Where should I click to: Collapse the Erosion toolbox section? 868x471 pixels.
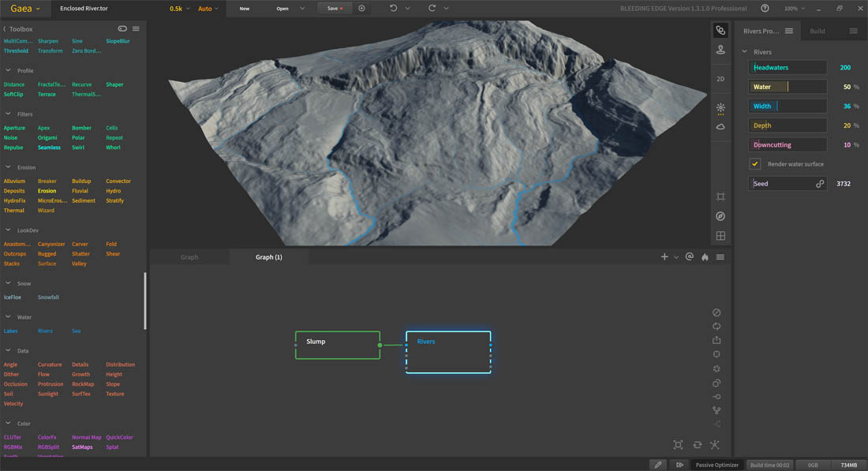pos(8,167)
